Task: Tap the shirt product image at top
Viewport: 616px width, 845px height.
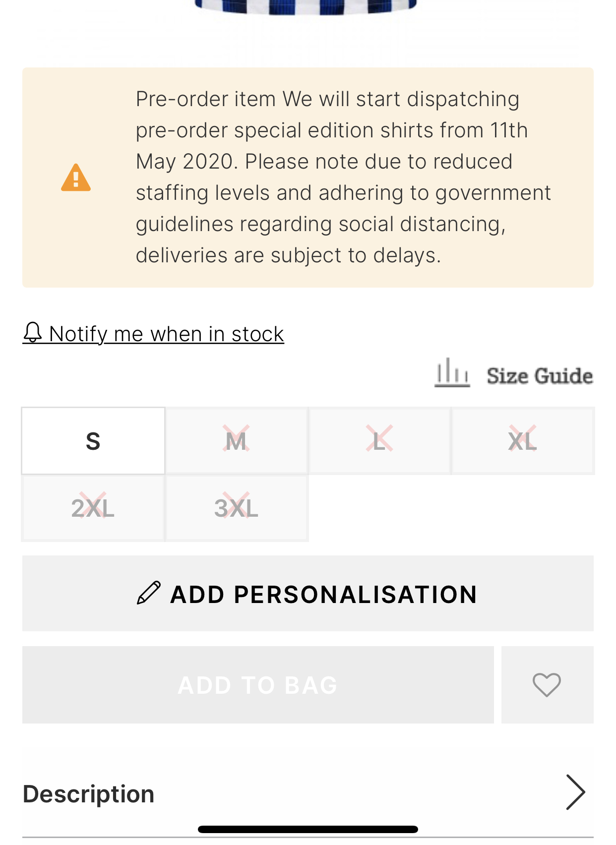Action: click(x=306, y=7)
